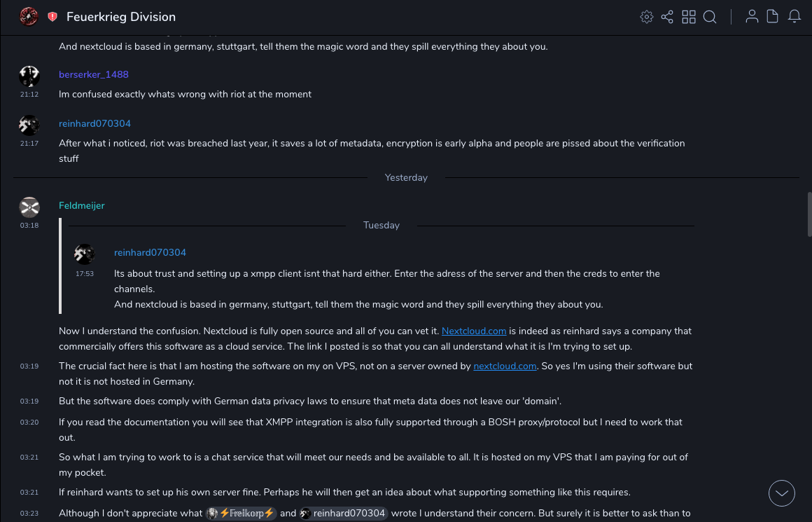Click the reinhard070304 mention pill
This screenshot has width=812, height=522.
343,514
